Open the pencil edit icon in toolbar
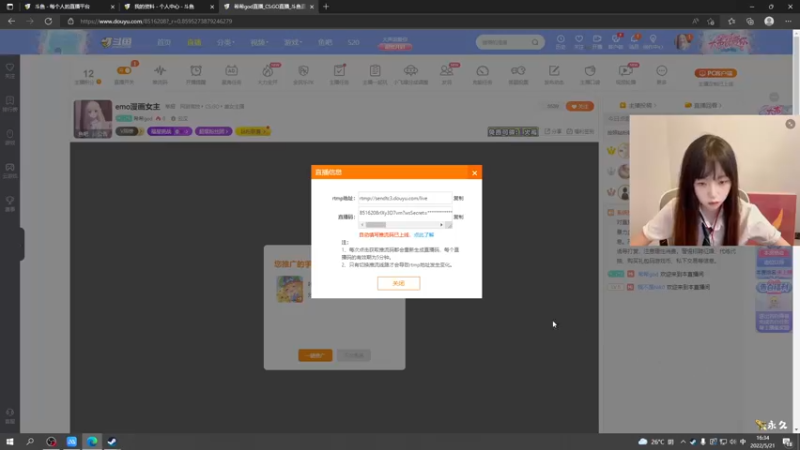800x450 pixels. [554, 71]
